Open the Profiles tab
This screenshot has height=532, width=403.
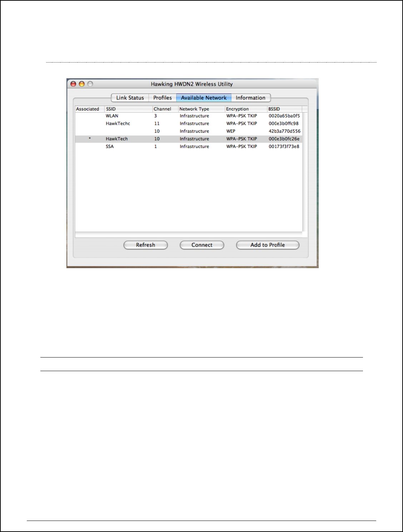click(163, 98)
